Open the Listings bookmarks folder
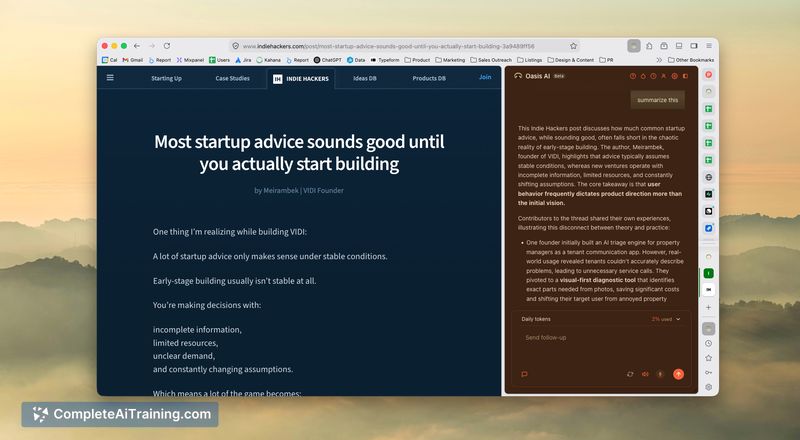This screenshot has height=440, width=800. tap(530, 60)
